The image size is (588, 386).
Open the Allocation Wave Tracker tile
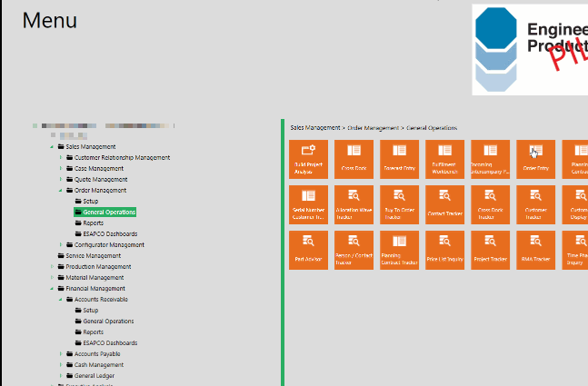354,204
